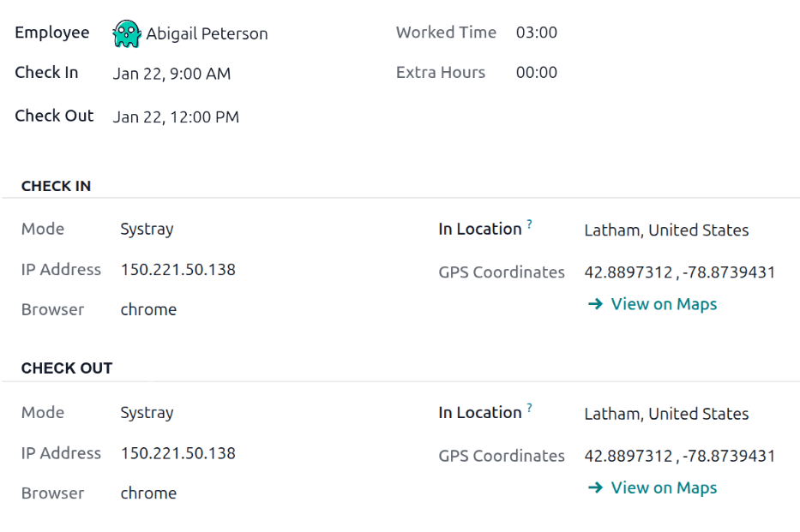Click Abigail Peterson's avatar icon
800x532 pixels.
point(126,34)
